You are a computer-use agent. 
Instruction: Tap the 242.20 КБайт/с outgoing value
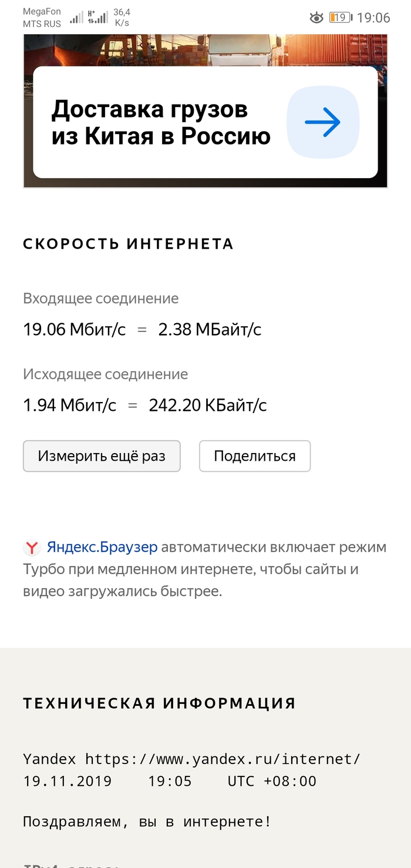point(208,405)
